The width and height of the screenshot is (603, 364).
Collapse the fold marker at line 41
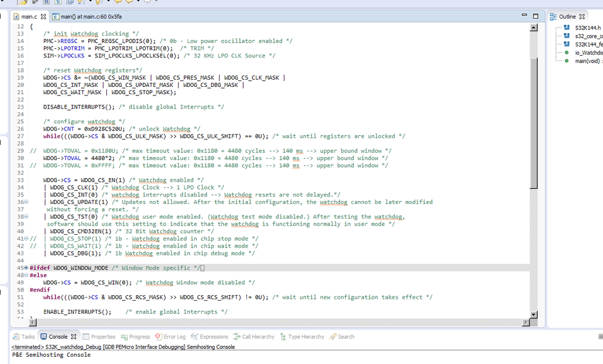(x=26, y=238)
